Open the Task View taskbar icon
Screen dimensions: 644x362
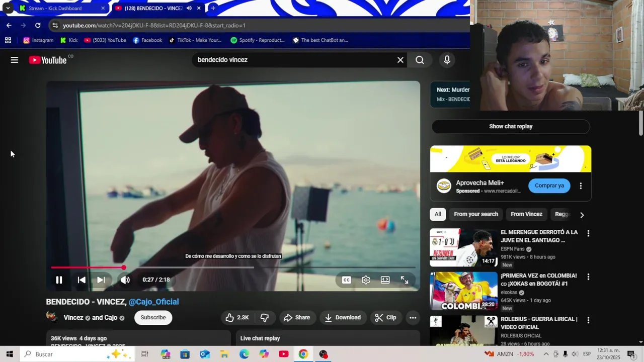145,354
